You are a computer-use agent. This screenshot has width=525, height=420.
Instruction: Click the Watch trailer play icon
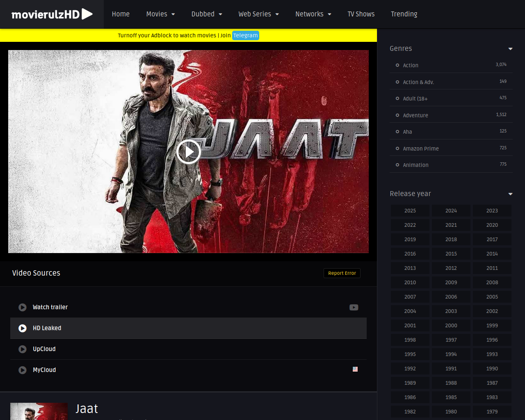click(23, 307)
